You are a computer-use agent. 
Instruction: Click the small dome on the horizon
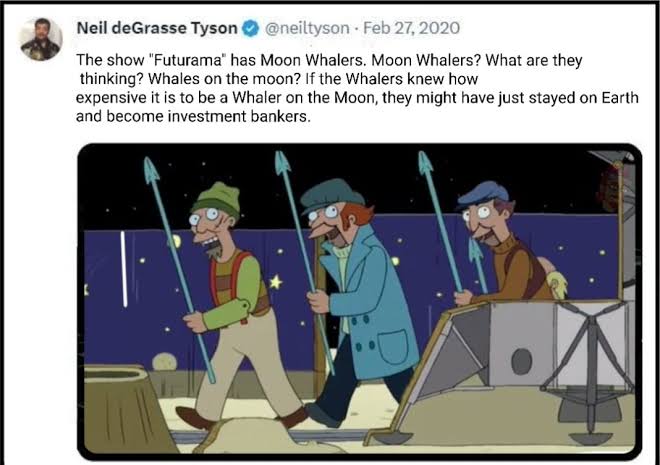164,362
